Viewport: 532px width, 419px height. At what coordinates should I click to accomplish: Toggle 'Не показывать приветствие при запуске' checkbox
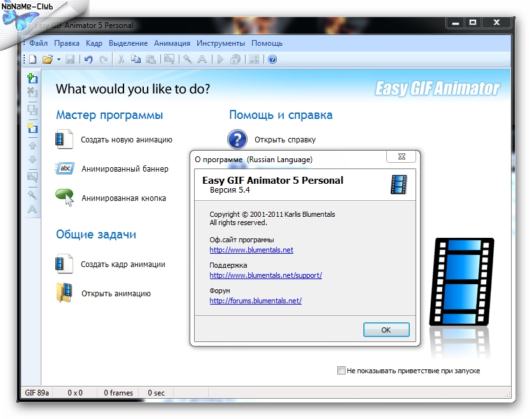tap(342, 370)
